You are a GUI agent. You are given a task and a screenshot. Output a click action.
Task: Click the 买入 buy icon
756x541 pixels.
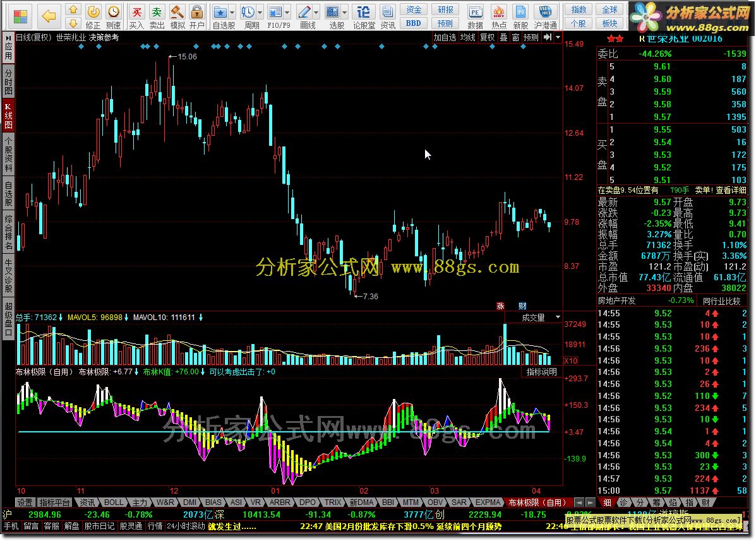click(137, 16)
